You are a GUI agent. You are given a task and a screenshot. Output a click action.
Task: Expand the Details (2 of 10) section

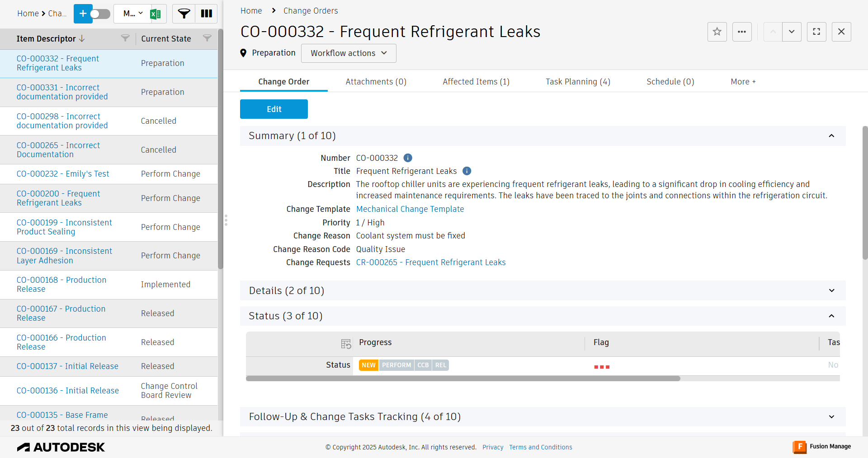click(x=831, y=290)
